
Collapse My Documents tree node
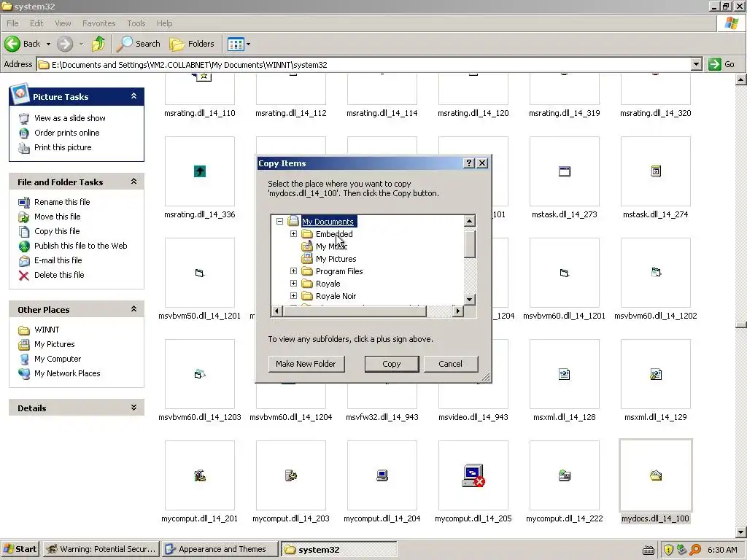(x=279, y=222)
